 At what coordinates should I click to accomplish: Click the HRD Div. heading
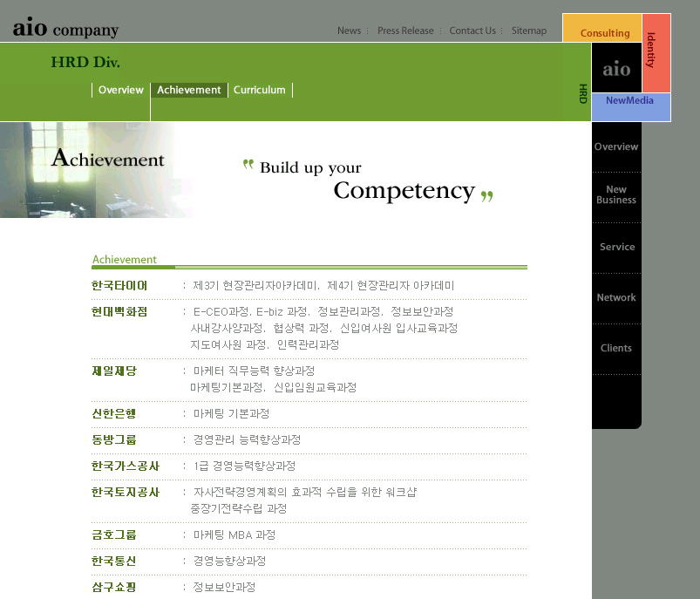pos(85,62)
